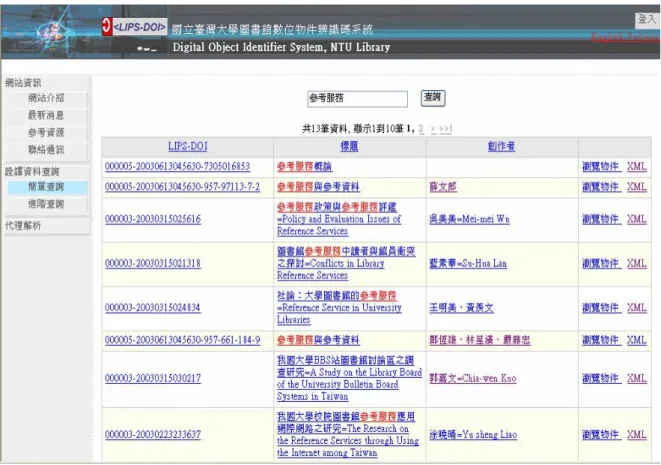Click 瀏覽物件 in Yu sheng Liao row
The height and width of the screenshot is (465, 661).
click(601, 435)
